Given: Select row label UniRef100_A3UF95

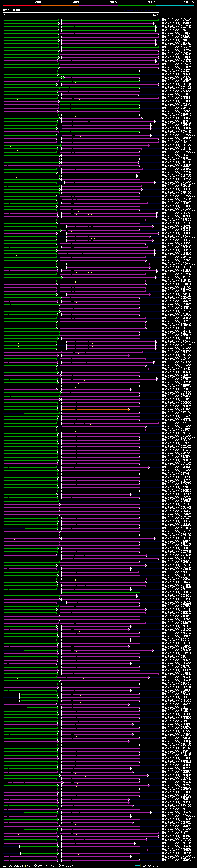Looking at the screenshot, I should [177, 352].
